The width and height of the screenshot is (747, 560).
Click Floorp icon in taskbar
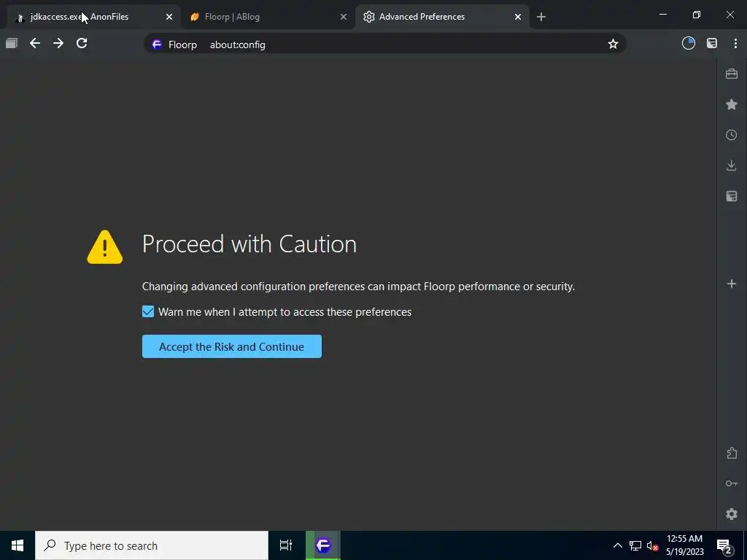[x=323, y=545]
